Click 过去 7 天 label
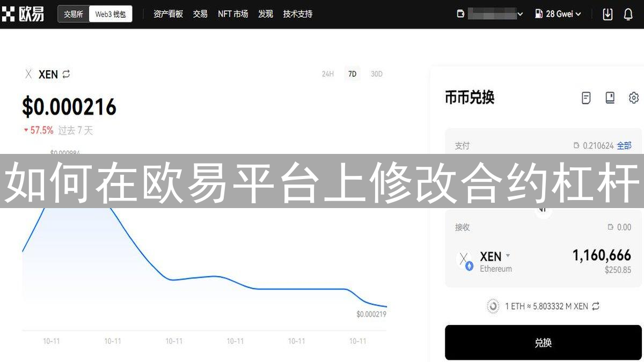644x362 pixels. click(76, 130)
